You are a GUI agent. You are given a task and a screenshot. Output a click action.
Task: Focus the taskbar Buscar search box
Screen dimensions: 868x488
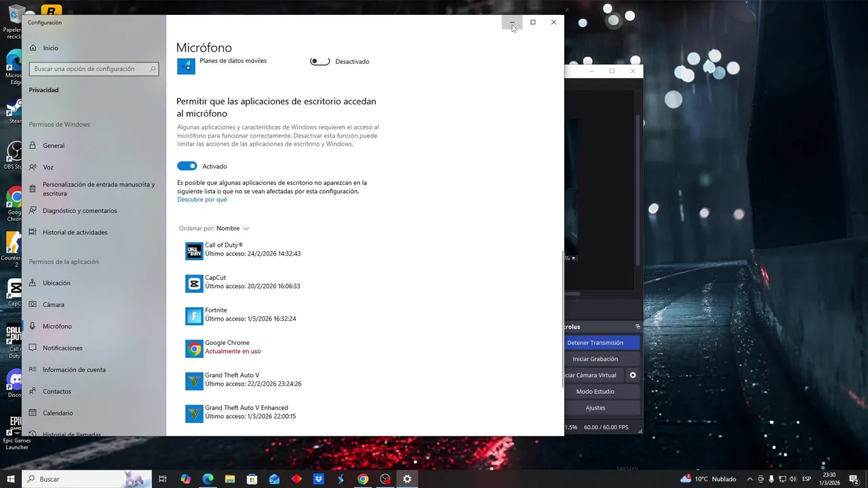(x=87, y=479)
